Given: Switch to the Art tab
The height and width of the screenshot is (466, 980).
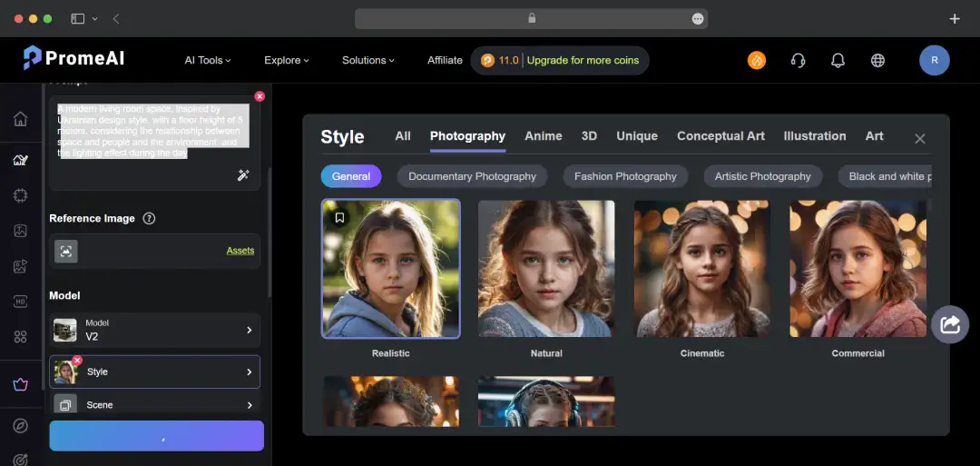Looking at the screenshot, I should point(875,135).
